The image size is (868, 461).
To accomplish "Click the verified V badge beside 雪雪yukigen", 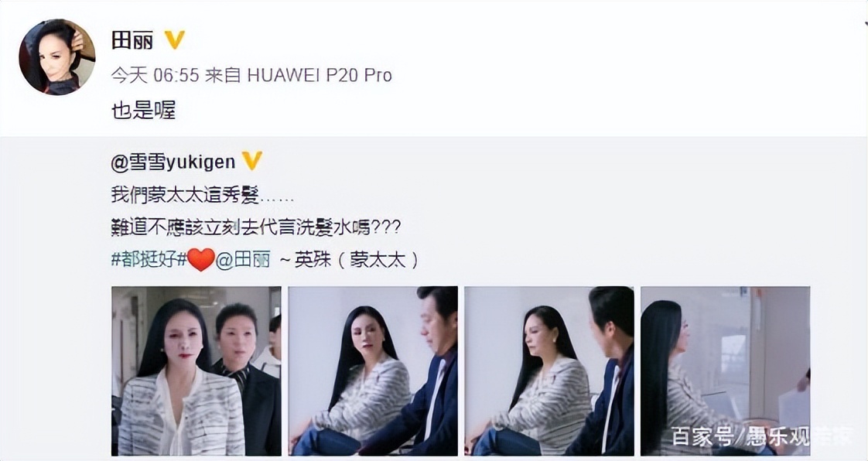I will point(252,162).
